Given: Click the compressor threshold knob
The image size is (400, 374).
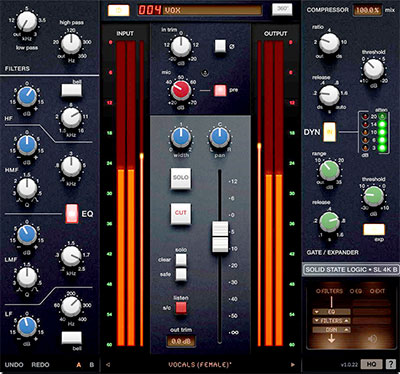Looking at the screenshot, I should [374, 69].
